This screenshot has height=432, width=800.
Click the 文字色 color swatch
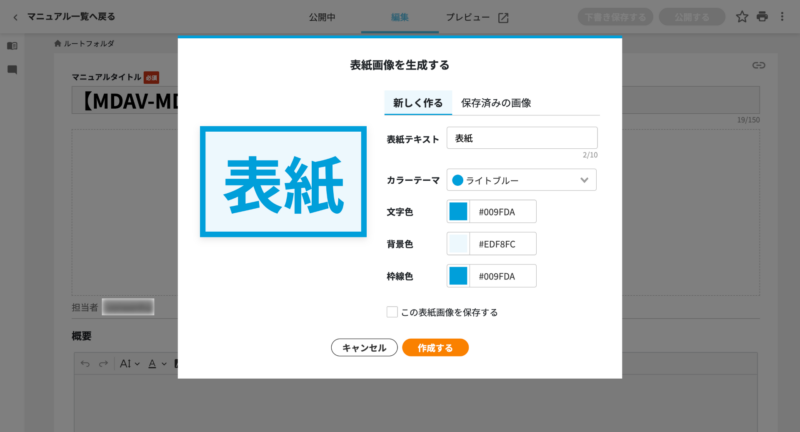click(x=458, y=212)
